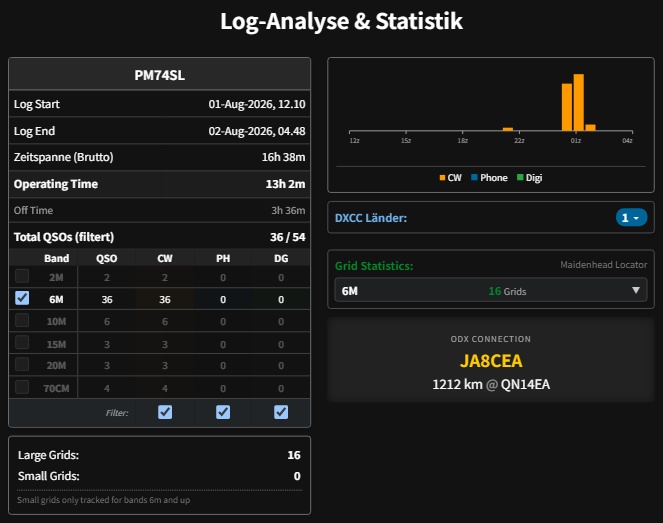Click the JA8CEA callsign
This screenshot has height=523, width=663.
coord(491,361)
